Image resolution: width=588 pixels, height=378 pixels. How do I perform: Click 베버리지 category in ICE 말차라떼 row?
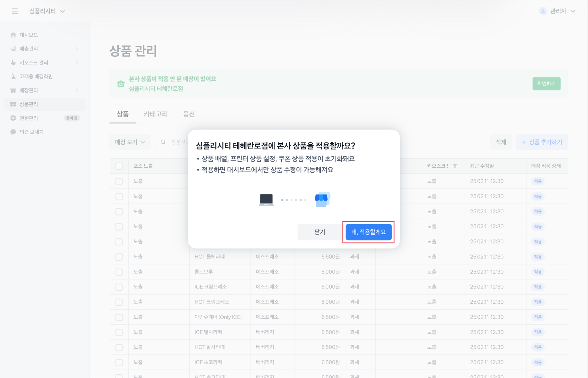coord(265,332)
